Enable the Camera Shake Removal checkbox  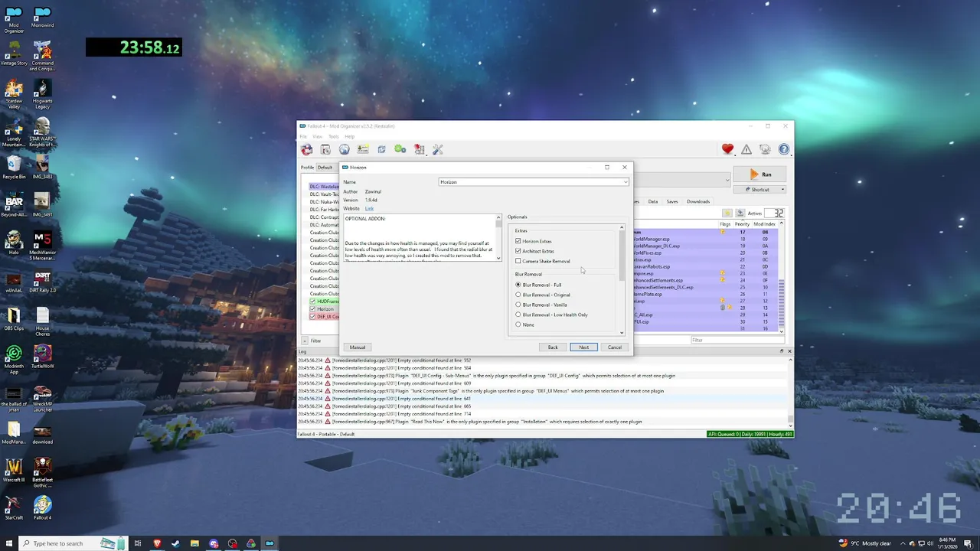[518, 261]
